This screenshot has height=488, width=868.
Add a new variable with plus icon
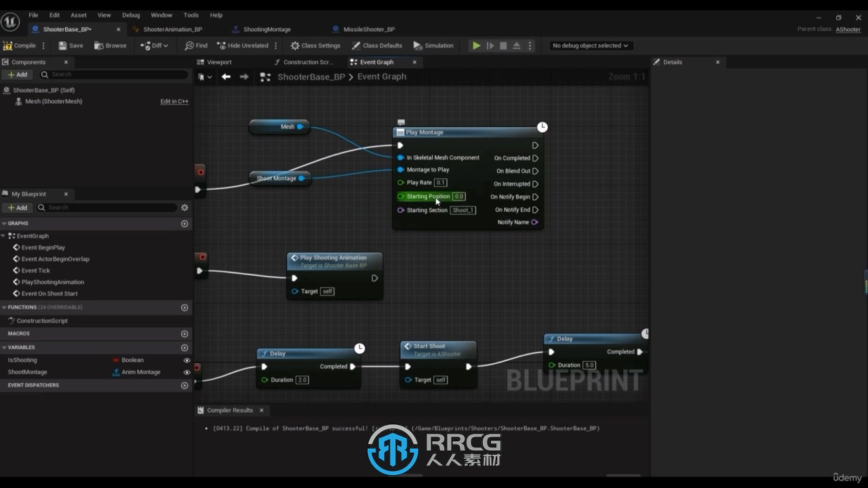click(184, 347)
